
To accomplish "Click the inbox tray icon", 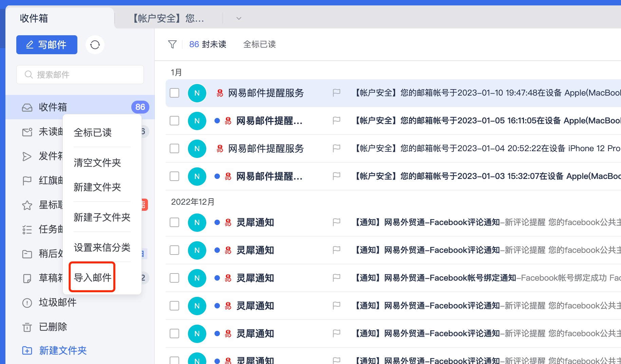I will coord(27,107).
